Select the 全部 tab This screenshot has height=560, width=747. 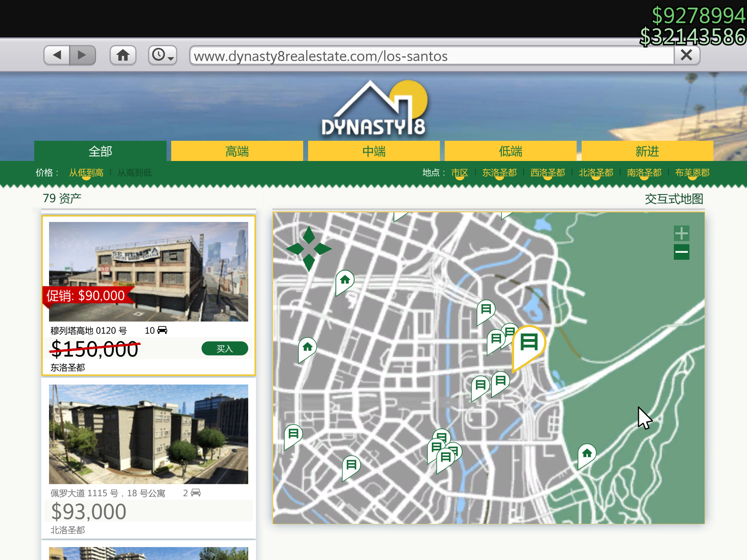100,151
